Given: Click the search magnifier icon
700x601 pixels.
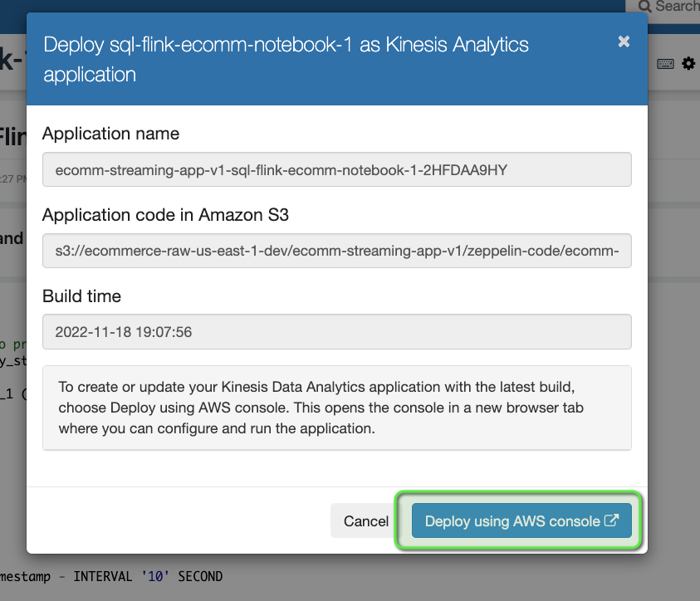Looking at the screenshot, I should coord(644,7).
